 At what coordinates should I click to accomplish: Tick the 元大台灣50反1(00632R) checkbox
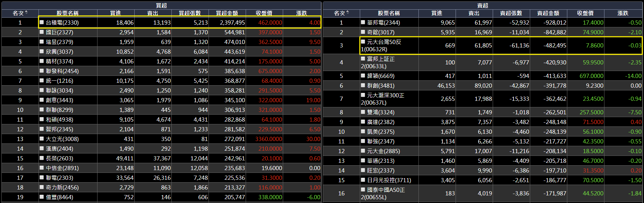pyautogui.click(x=363, y=42)
